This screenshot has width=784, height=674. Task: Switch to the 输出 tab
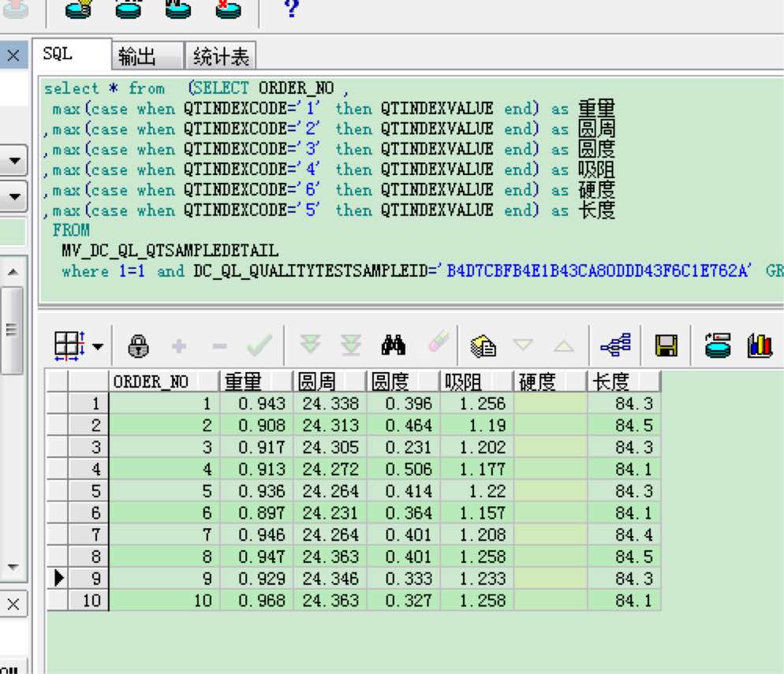tap(147, 56)
